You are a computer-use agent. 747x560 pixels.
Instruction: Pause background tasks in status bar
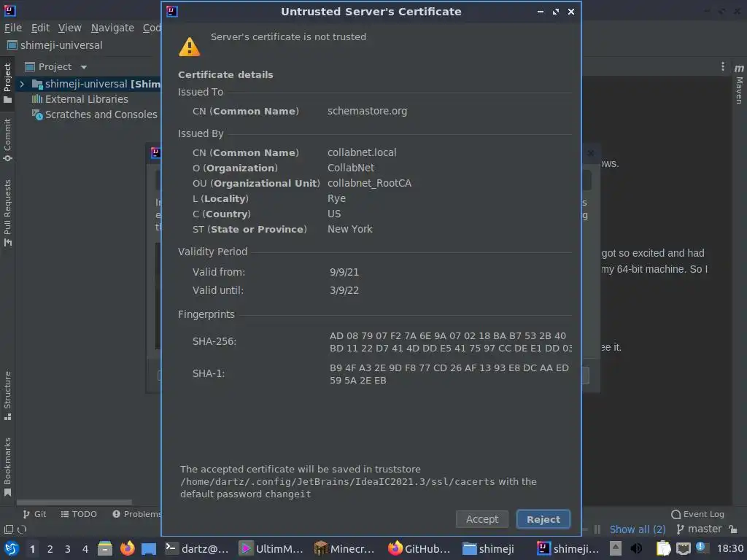pyautogui.click(x=597, y=529)
